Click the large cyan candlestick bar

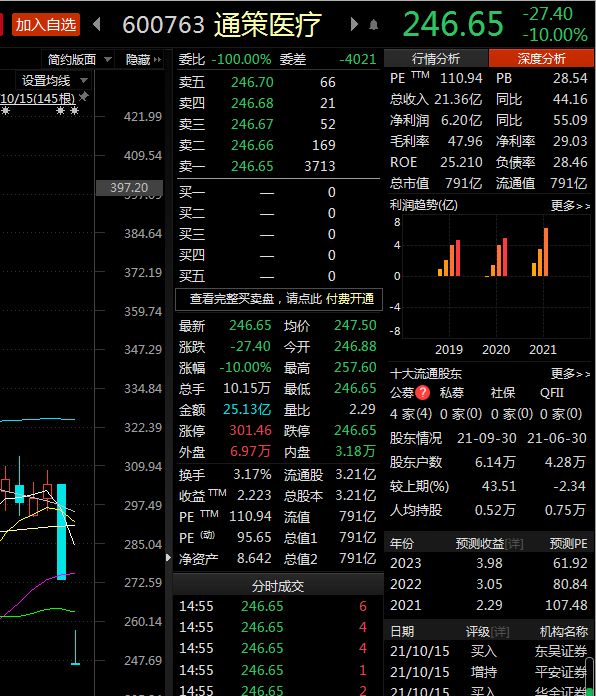pos(61,532)
